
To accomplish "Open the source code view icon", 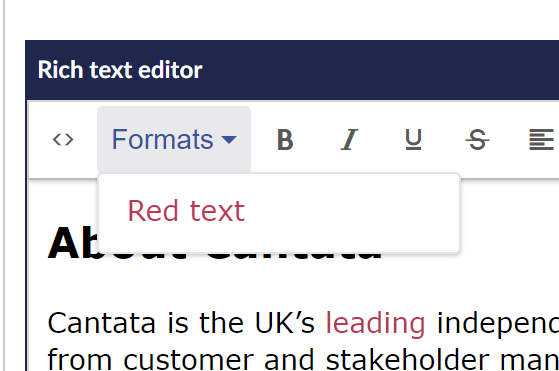I will (63, 139).
